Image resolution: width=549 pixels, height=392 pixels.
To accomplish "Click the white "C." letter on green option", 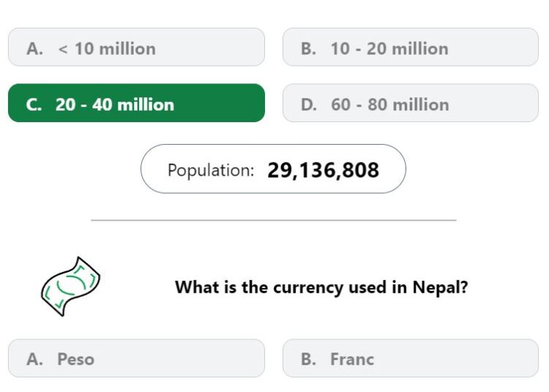I will pyautogui.click(x=34, y=105).
